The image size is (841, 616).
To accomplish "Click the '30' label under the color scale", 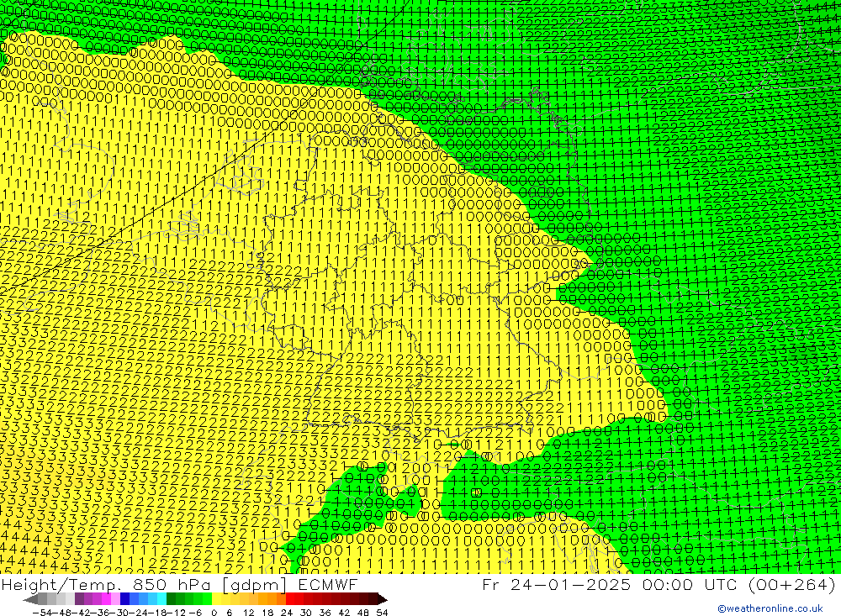I will pos(306,613).
